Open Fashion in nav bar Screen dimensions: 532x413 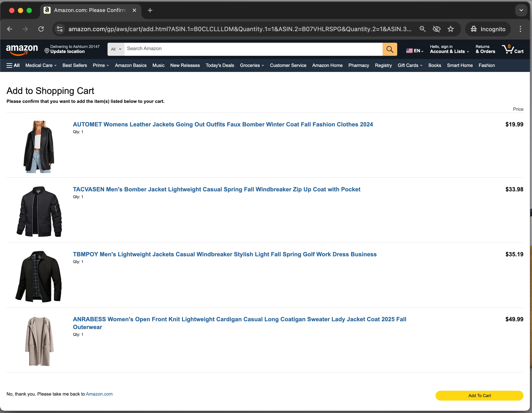pos(486,65)
